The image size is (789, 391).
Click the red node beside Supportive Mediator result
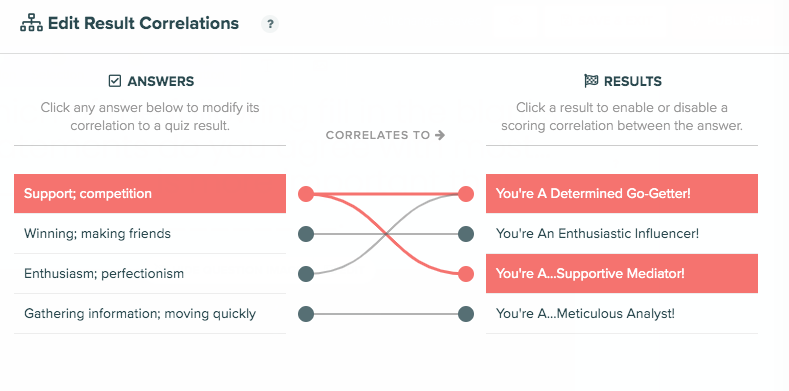pos(466,274)
